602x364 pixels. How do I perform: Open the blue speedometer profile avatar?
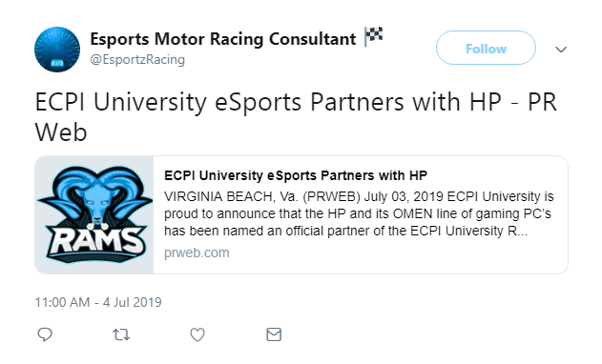(x=57, y=50)
